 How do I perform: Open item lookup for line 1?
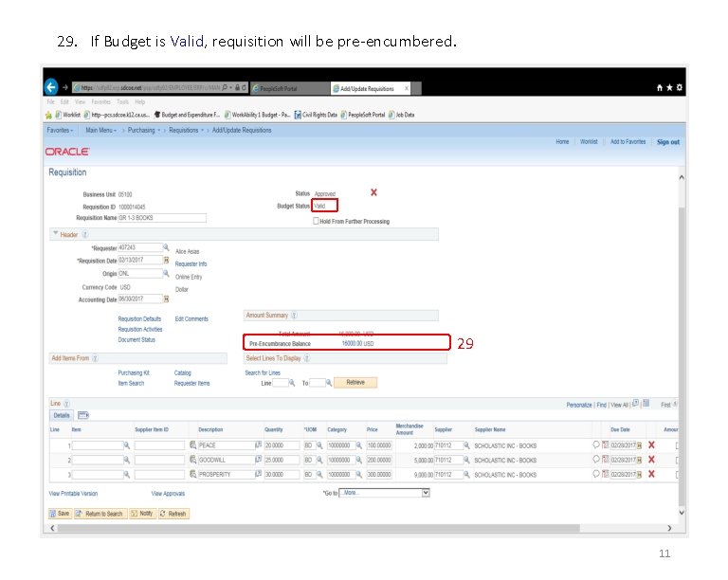click(x=126, y=445)
